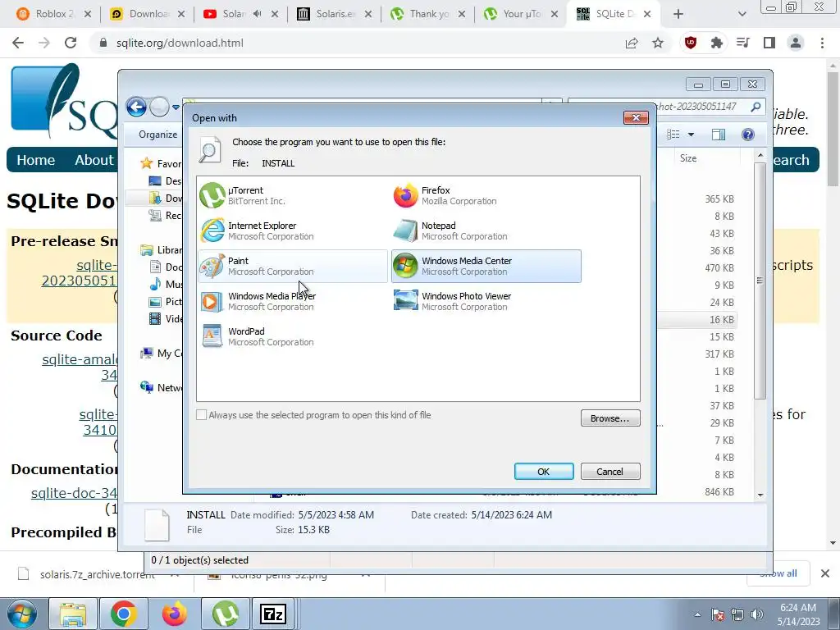Select Internet Explorer in the program list
Screen dimensions: 840x630
coord(293,231)
